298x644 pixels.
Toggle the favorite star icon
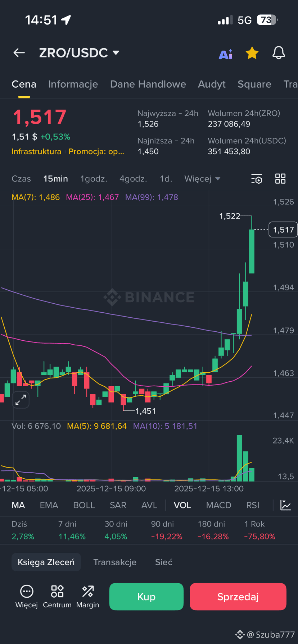pyautogui.click(x=252, y=53)
